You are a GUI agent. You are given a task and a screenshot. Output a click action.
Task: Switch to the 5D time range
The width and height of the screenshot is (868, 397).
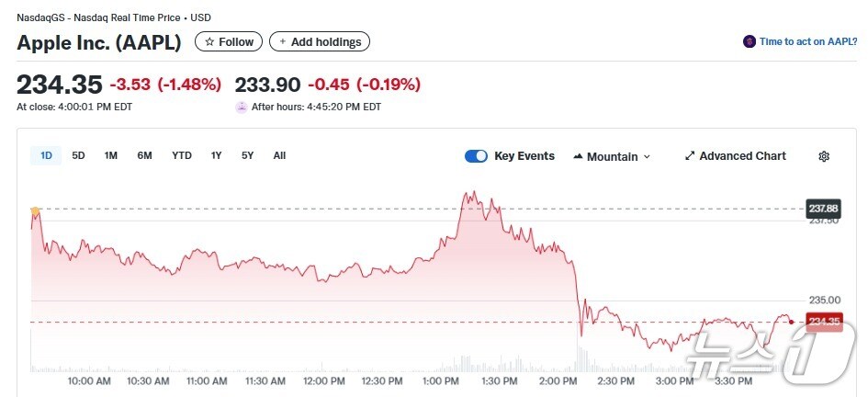point(78,156)
